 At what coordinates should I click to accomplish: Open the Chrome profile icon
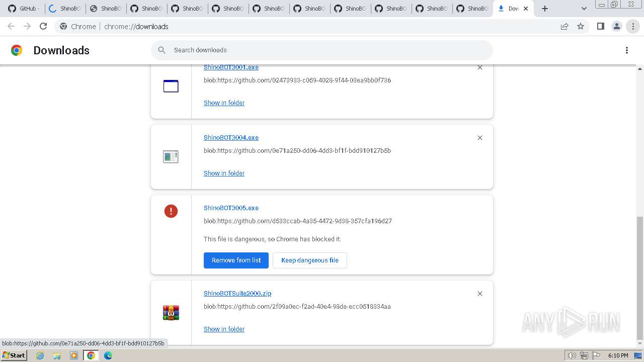616,26
